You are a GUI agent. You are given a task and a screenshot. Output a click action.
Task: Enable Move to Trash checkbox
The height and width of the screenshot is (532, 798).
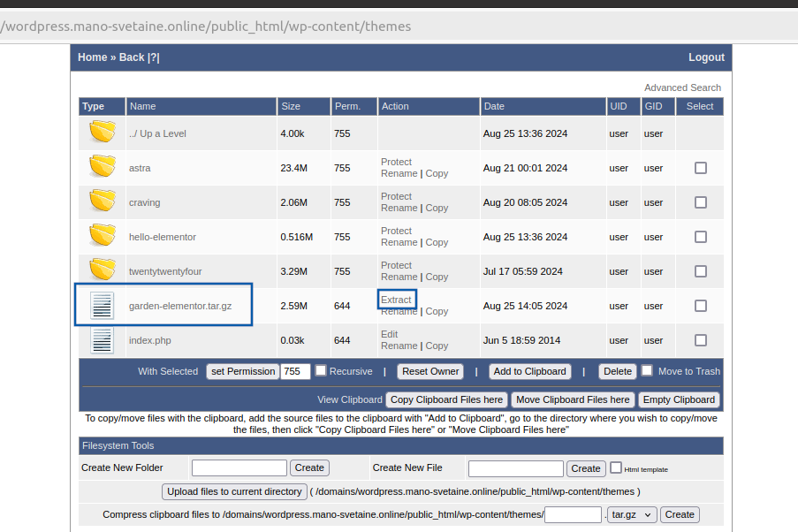coord(647,370)
